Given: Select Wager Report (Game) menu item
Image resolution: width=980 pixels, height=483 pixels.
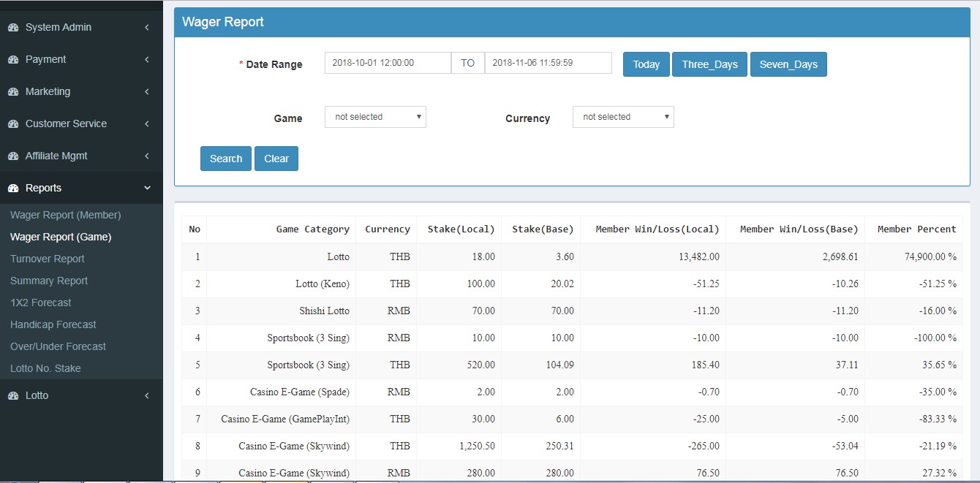Looking at the screenshot, I should point(61,237).
